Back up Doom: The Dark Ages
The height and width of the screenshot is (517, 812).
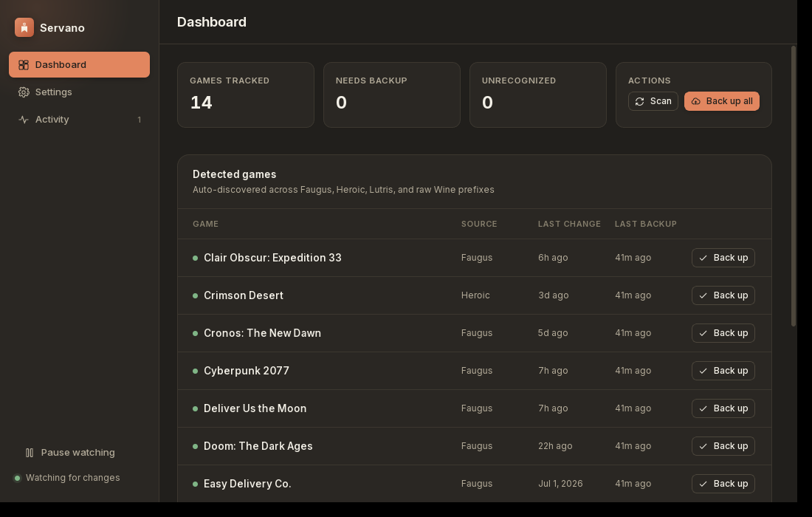coord(723,446)
